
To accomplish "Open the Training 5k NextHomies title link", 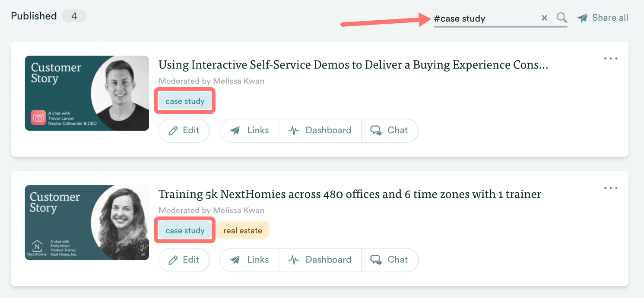I will [x=350, y=194].
